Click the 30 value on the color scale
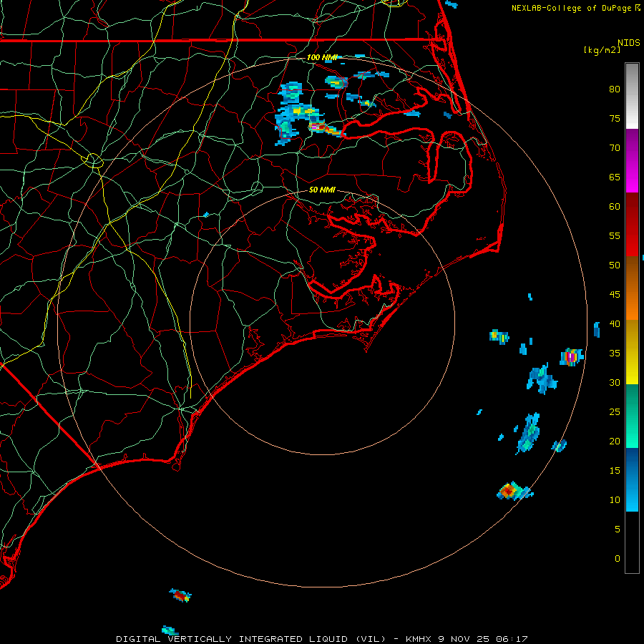644x644 pixels. pyautogui.click(x=615, y=382)
